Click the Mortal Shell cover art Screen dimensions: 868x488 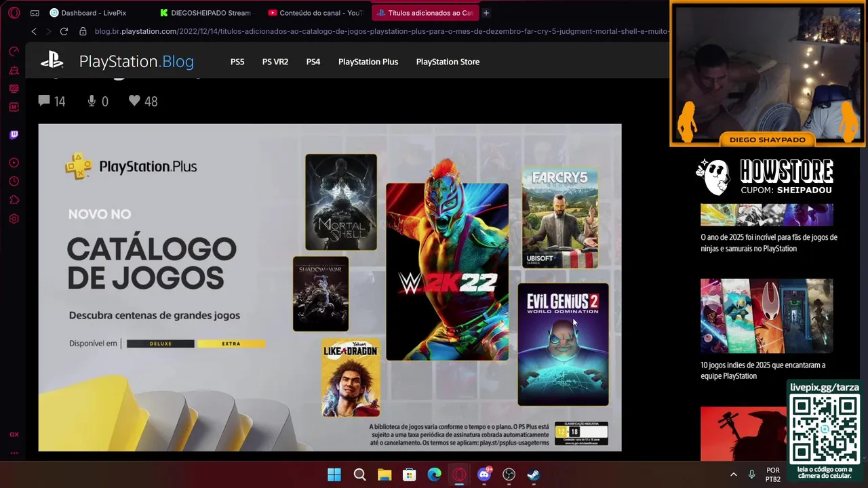pos(341,202)
